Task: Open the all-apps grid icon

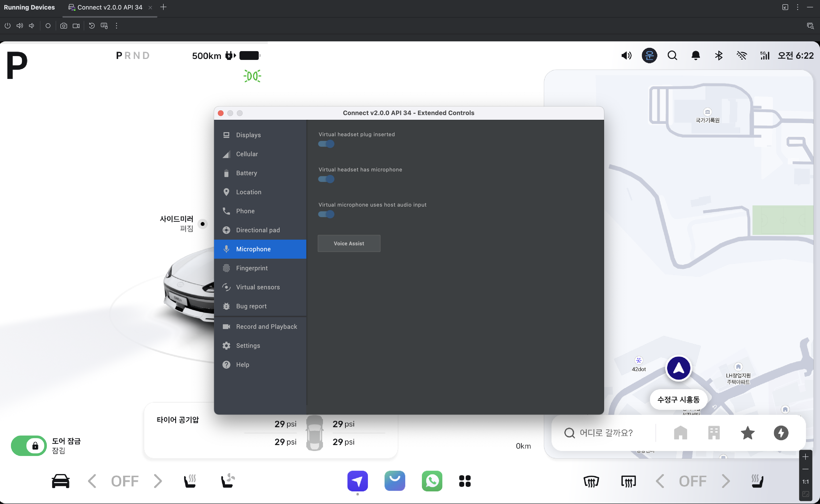Action: (464, 481)
